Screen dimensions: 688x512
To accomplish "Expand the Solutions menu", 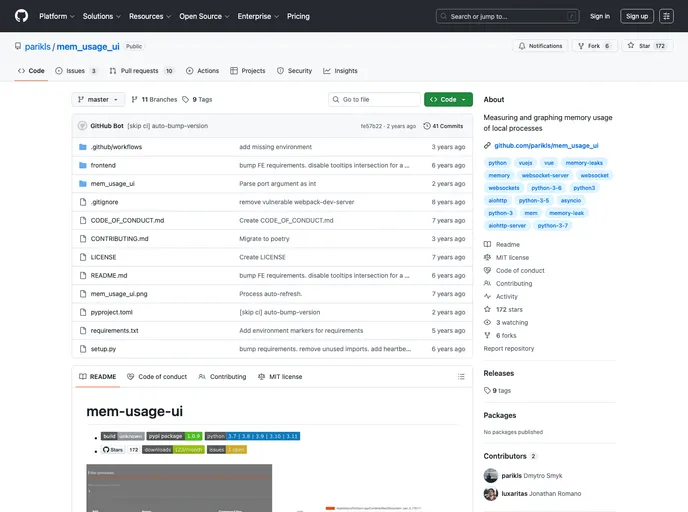I will [x=101, y=16].
